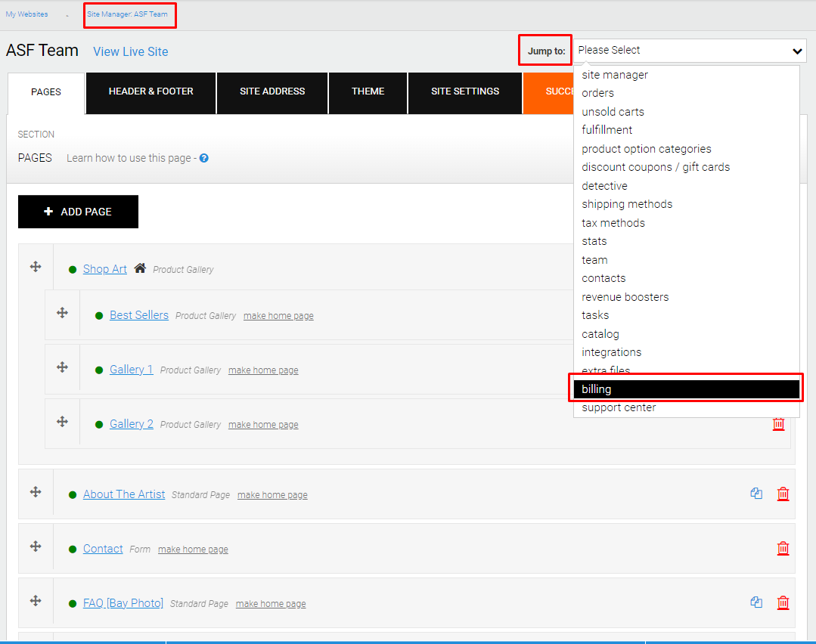This screenshot has height=644, width=816.
Task: Delete the Gallery 2 page with trash icon
Action: click(x=778, y=424)
